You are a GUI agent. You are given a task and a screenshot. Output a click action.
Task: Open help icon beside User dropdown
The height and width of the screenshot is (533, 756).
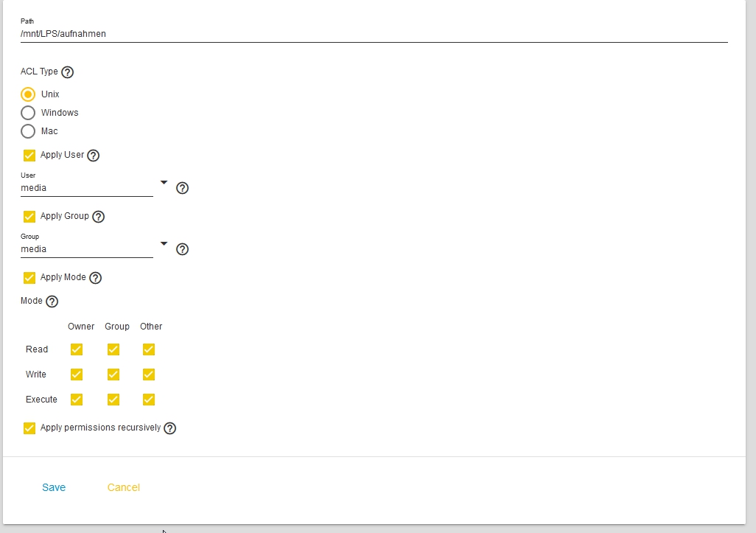click(182, 188)
